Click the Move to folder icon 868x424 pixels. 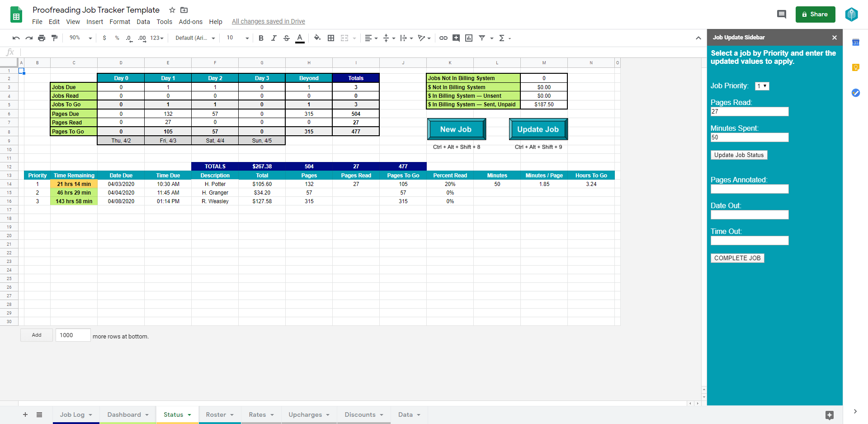pos(184,10)
